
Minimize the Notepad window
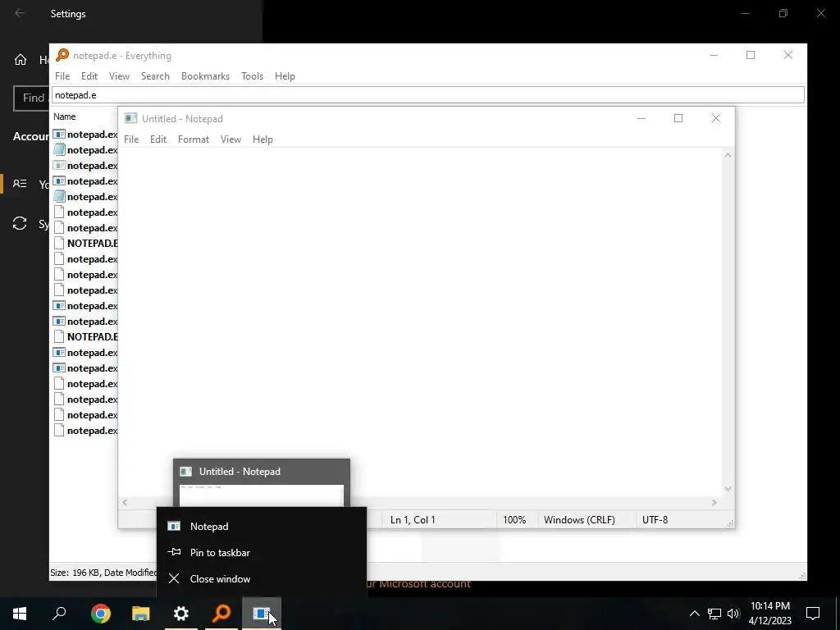tap(641, 118)
